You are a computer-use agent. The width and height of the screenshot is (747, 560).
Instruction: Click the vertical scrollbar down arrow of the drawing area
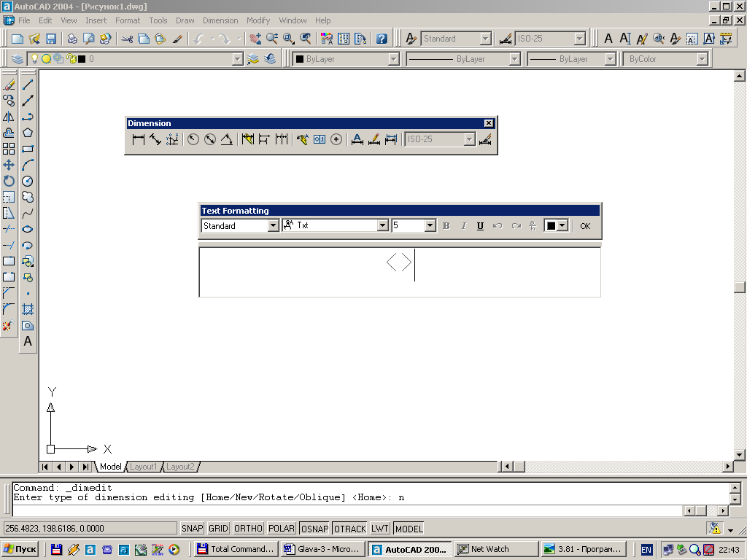[740, 454]
